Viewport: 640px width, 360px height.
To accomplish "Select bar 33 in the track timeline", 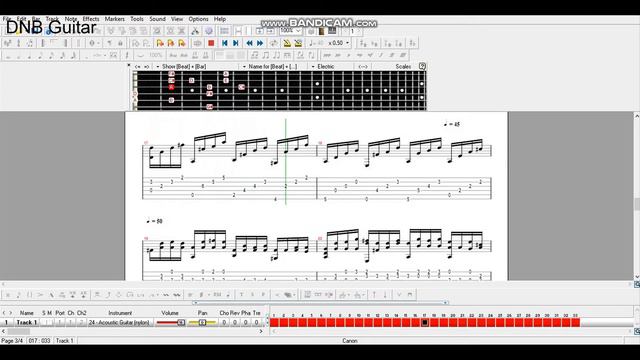I will (576, 322).
